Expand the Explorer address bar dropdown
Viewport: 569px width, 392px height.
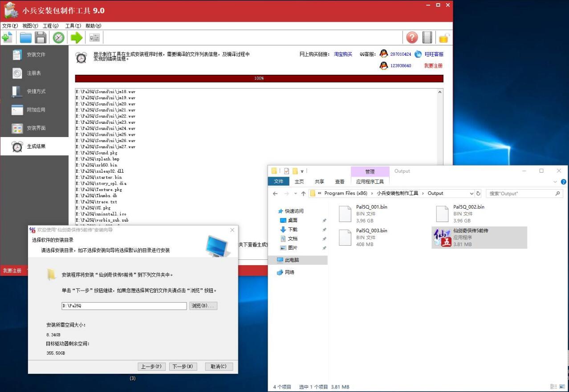[x=471, y=193]
